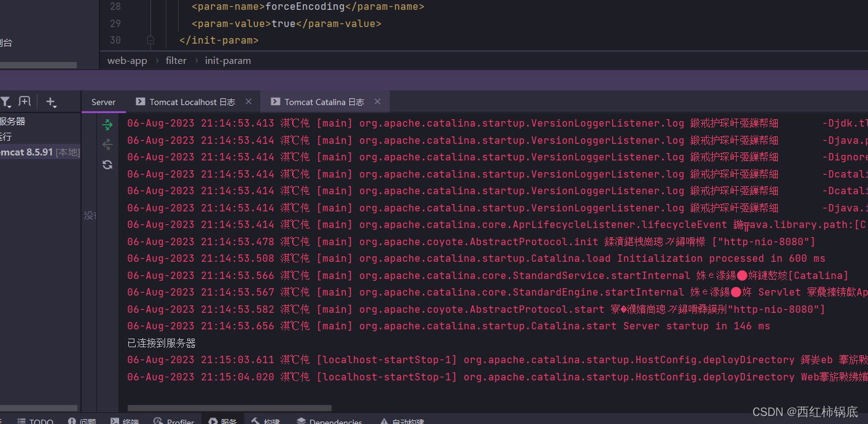Open the dropdown arrow beside the plus icon

click(56, 108)
